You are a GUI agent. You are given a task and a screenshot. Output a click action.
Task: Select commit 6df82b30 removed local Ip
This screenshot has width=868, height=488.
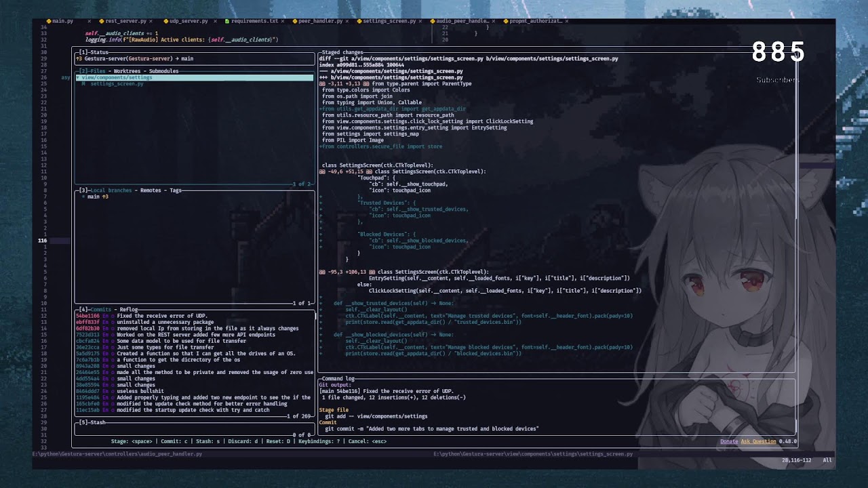click(x=195, y=329)
